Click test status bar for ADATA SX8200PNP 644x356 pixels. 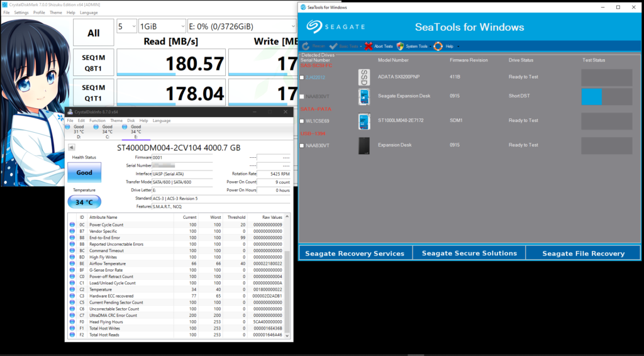(x=607, y=77)
